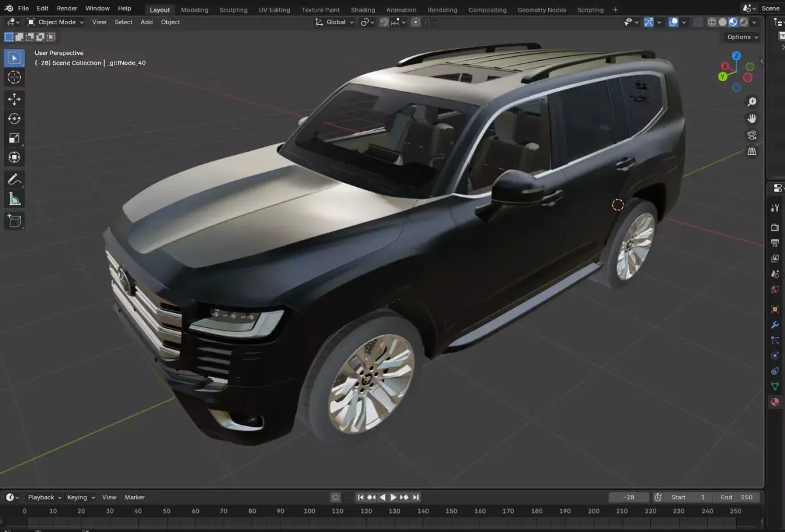This screenshot has height=532, width=785.
Task: Open the Render properties tab
Action: point(775,227)
